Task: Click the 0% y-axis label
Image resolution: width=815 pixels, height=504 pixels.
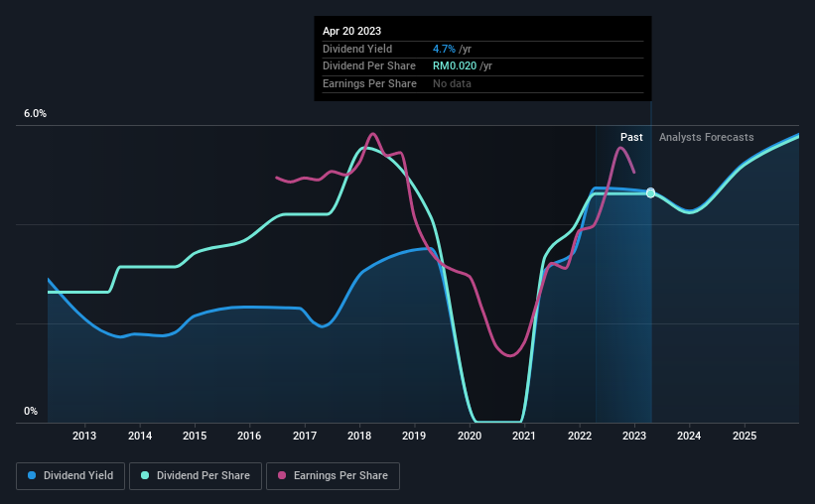Action: coord(31,411)
